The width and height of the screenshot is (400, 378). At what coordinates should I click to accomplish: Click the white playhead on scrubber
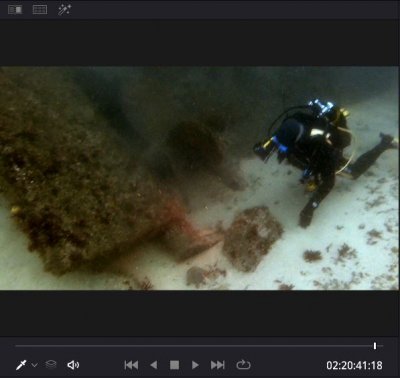click(x=375, y=346)
